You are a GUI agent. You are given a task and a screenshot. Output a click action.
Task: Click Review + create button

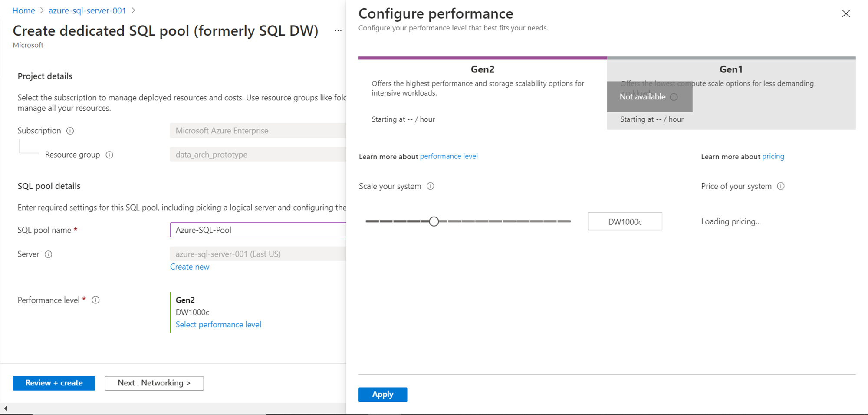(x=54, y=383)
